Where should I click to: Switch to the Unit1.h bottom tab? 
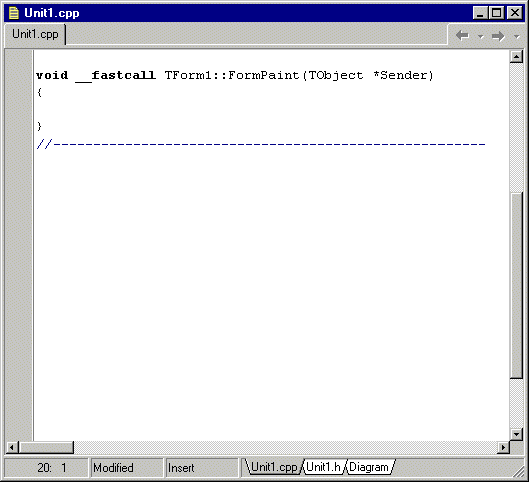tap(324, 467)
